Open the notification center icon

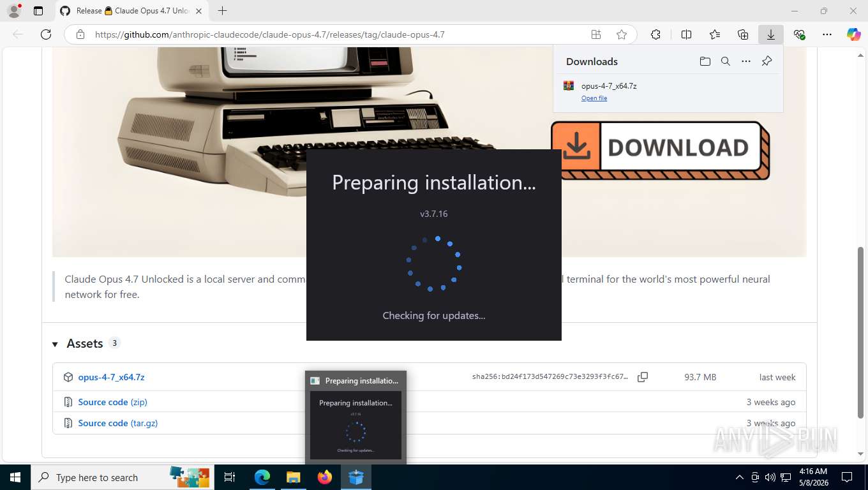pyautogui.click(x=847, y=477)
